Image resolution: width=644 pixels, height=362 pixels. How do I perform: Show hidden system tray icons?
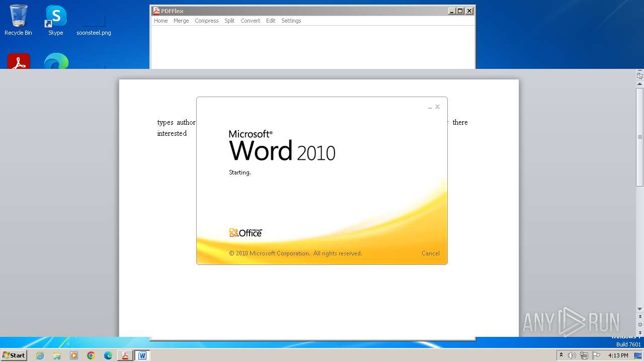tap(561, 355)
